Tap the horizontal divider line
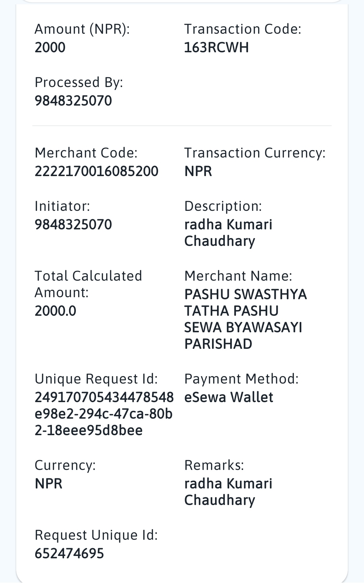Image resolution: width=364 pixels, height=588 pixels. [182, 125]
